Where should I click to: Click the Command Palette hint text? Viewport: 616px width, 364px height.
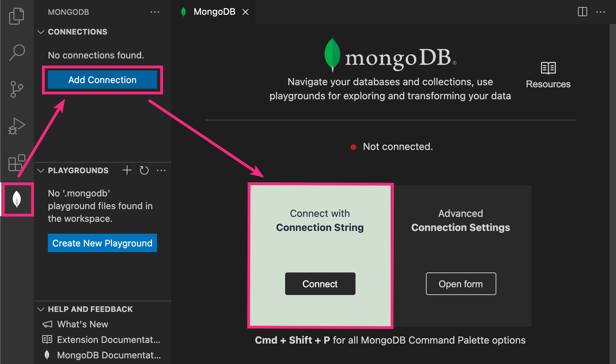[390, 340]
